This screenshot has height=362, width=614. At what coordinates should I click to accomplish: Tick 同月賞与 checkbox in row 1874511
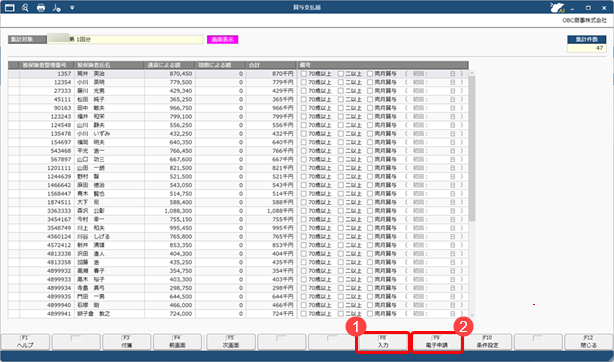coord(370,202)
